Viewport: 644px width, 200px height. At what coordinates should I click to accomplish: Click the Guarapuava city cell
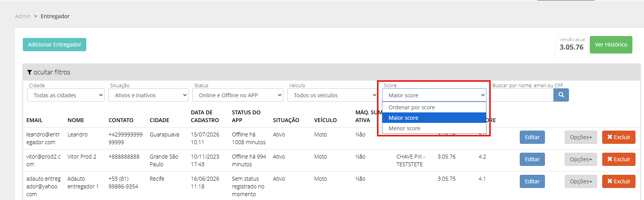[x=164, y=134]
